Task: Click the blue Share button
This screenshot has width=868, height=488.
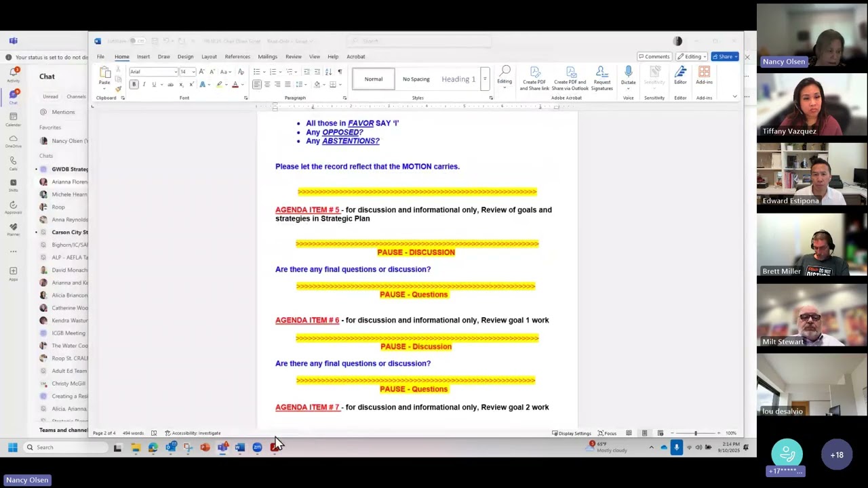Action: [724, 57]
